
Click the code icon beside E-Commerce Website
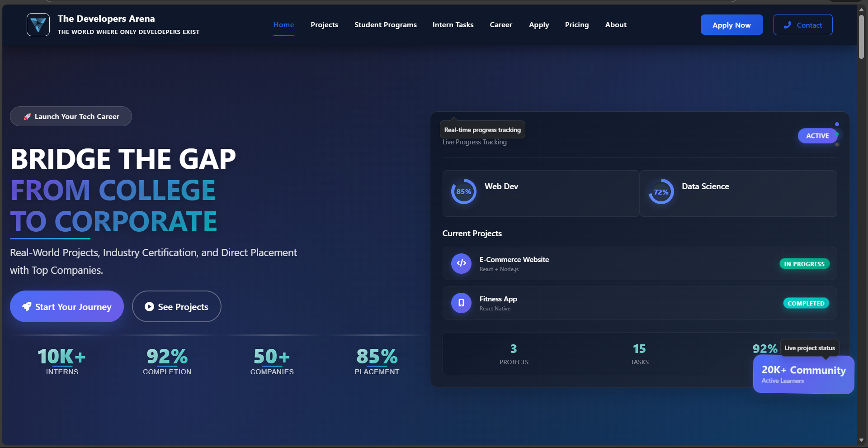[461, 263]
